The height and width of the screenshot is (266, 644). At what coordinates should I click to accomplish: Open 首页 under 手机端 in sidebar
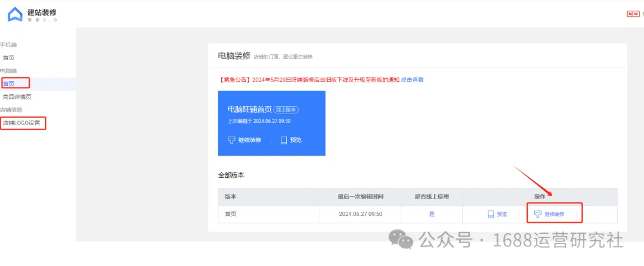point(8,58)
